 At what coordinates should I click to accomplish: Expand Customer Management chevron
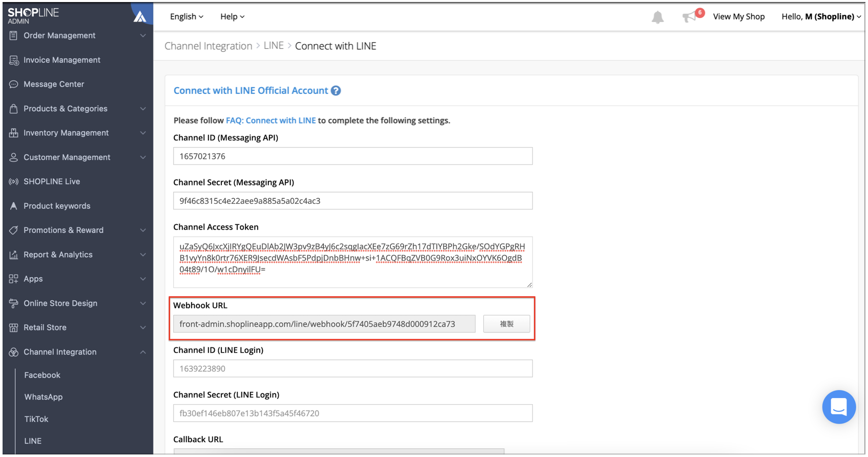tap(143, 157)
